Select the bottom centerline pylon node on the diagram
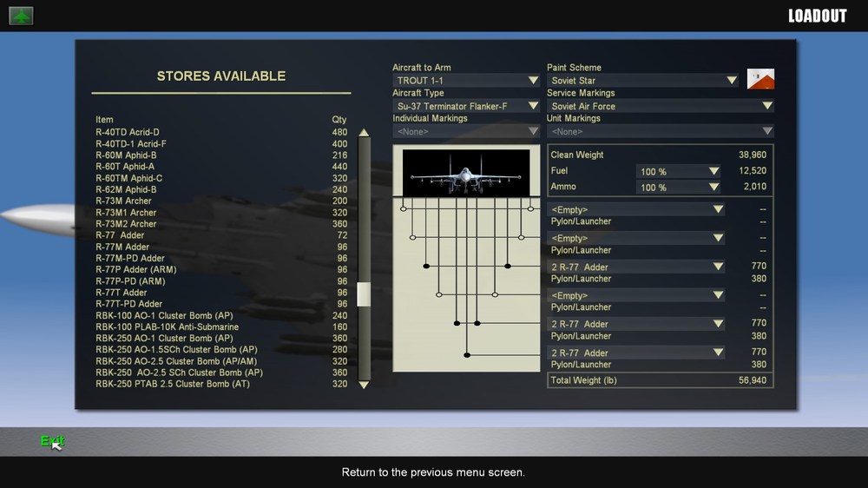Viewport: 868px width, 488px height. coord(467,355)
